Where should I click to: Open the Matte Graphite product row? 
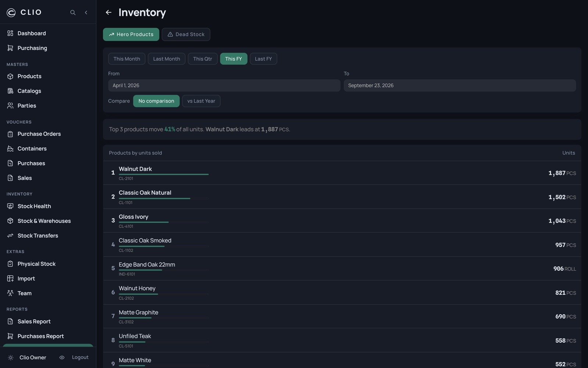pos(342,316)
